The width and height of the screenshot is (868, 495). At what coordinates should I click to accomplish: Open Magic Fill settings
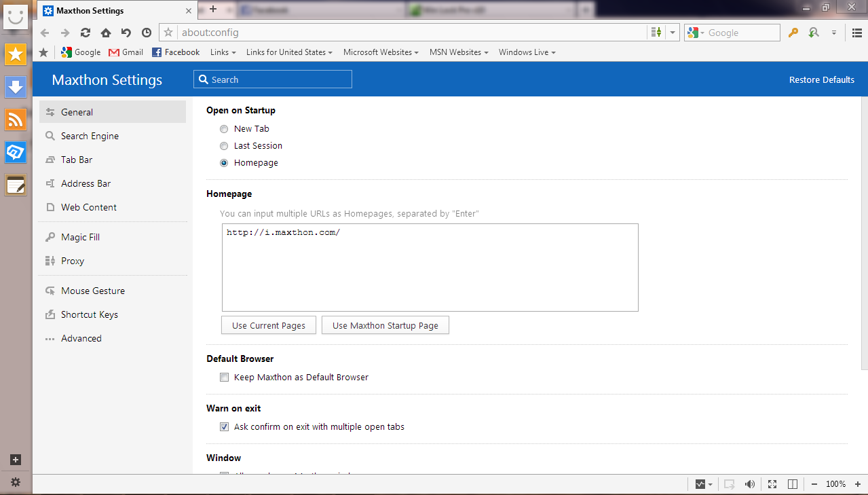pyautogui.click(x=113, y=237)
